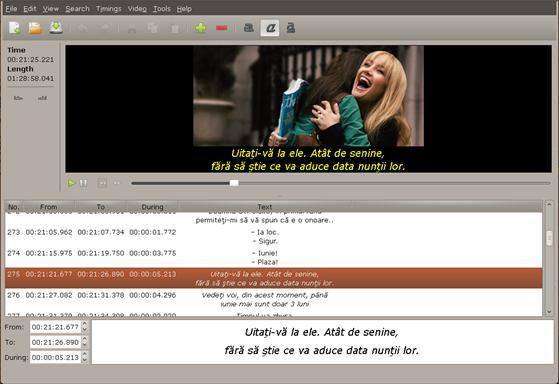The image size is (559, 384).
Task: Play the video with the green triangle
Action: 71,183
